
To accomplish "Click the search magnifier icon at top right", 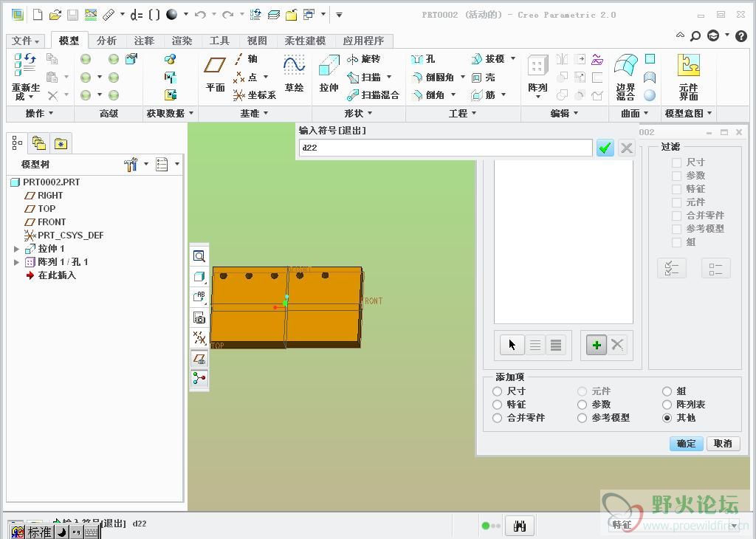I will pos(695,35).
